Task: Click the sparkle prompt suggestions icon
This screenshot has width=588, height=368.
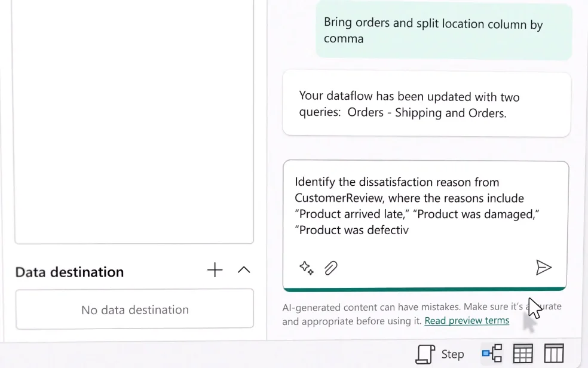Action: pyautogui.click(x=307, y=268)
